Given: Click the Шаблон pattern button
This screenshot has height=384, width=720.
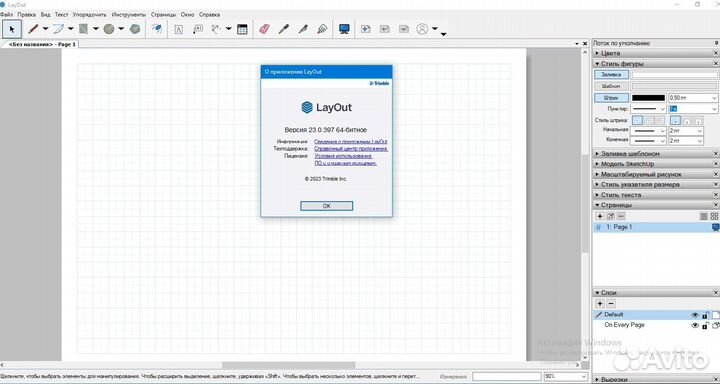Looking at the screenshot, I should tap(611, 86).
